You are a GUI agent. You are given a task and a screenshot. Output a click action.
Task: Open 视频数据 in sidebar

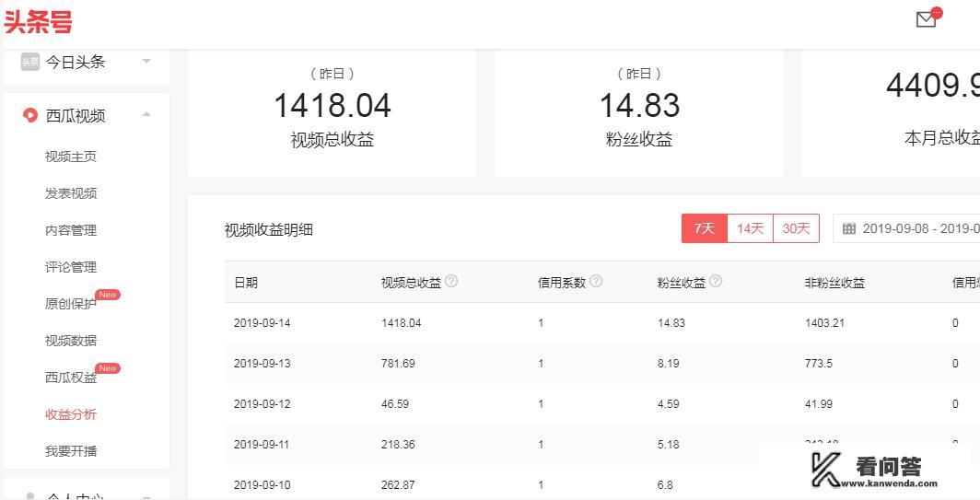coord(71,341)
